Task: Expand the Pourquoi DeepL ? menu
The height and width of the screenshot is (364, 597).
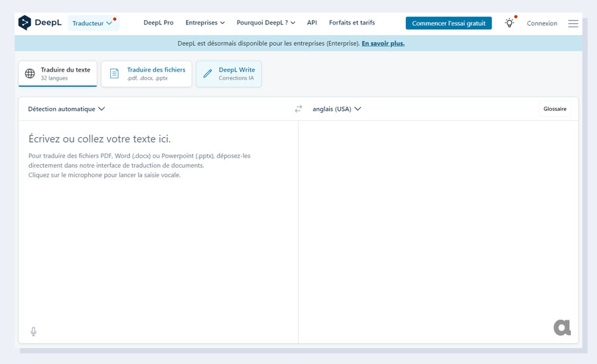Action: tap(266, 23)
